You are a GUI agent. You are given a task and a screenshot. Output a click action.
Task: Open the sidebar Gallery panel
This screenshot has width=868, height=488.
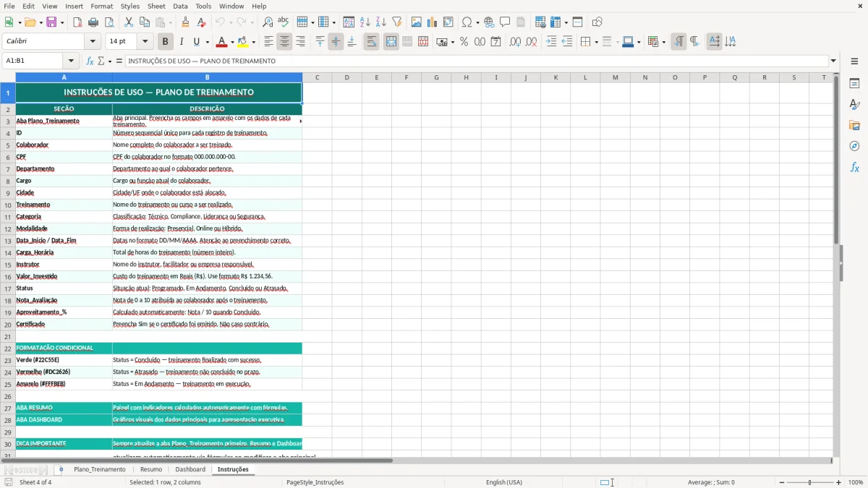854,125
